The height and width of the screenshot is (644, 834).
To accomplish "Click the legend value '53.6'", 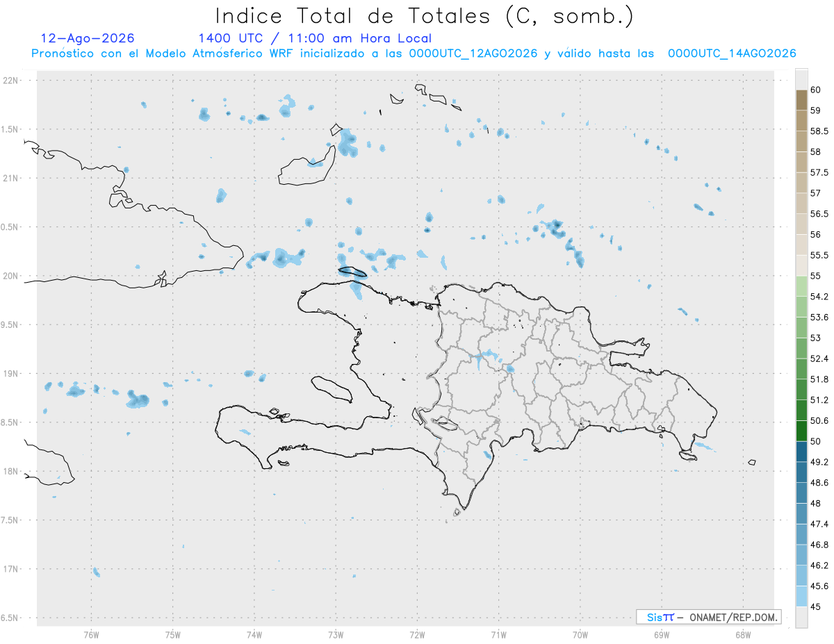I will (x=819, y=317).
